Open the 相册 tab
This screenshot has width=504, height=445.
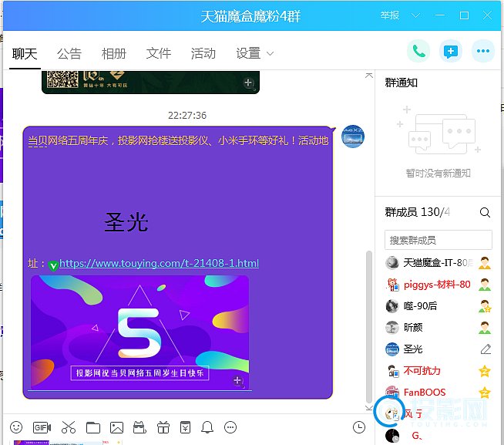(x=114, y=53)
